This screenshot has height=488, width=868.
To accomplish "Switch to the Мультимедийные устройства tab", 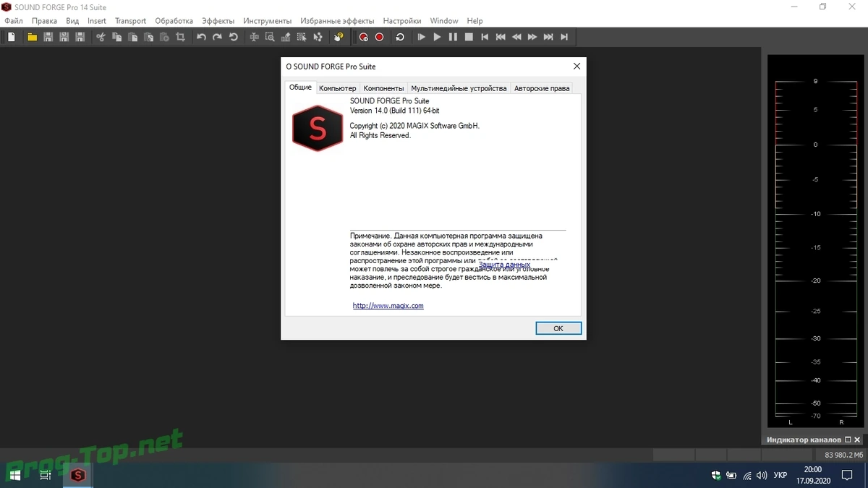I will tap(459, 88).
